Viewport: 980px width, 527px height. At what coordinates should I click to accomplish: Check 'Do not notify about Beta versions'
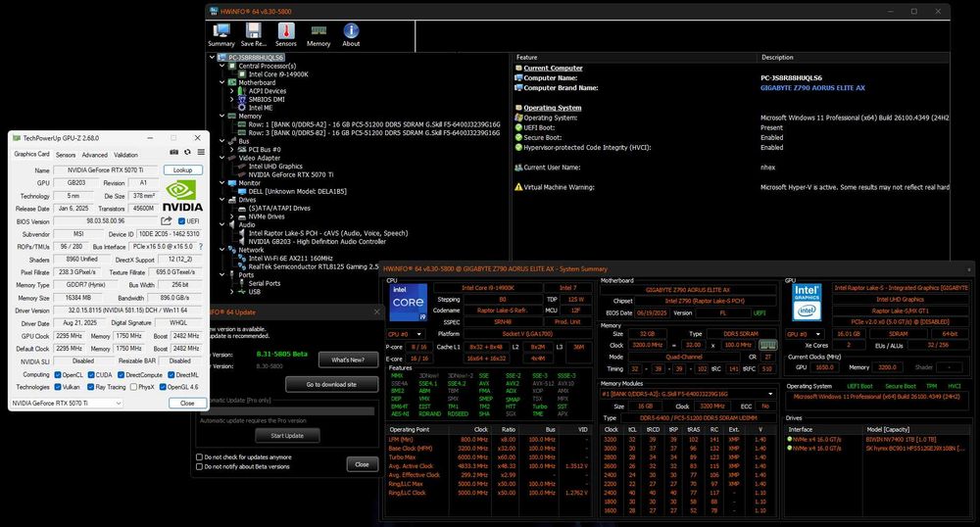point(199,466)
